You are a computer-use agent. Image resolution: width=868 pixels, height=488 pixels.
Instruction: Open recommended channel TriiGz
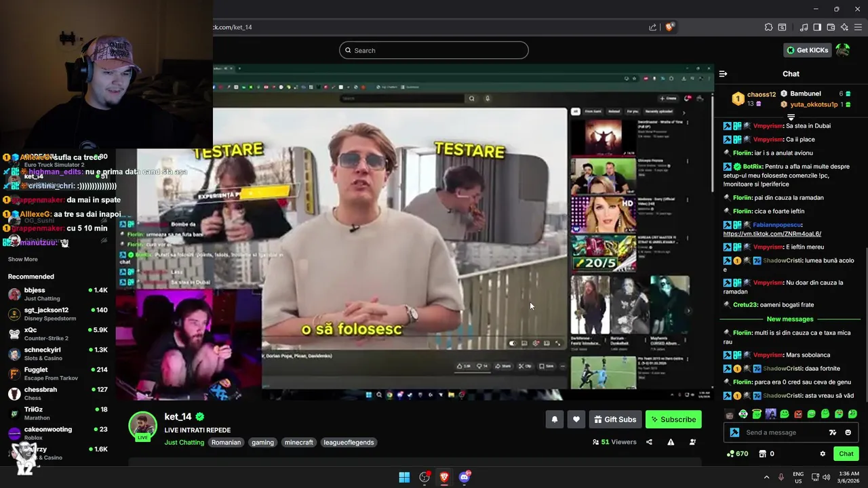pos(58,413)
